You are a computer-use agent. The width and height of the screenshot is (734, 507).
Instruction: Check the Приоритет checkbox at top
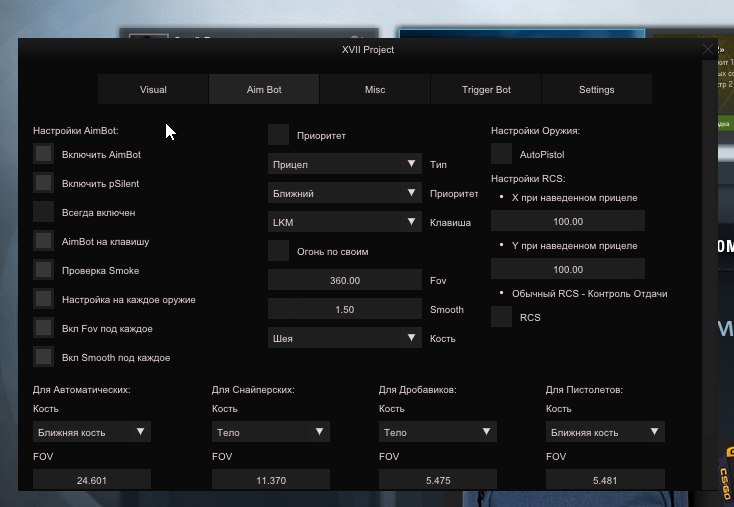pos(279,135)
